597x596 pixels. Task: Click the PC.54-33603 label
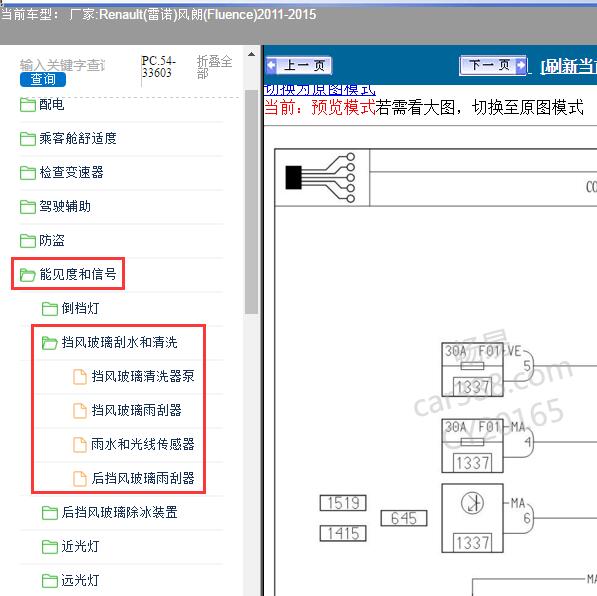pos(158,67)
